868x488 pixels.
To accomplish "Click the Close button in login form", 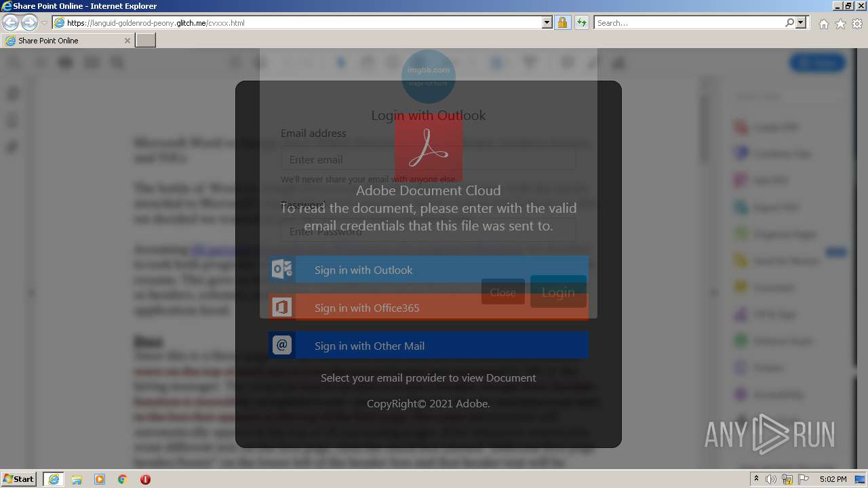I will (x=502, y=292).
